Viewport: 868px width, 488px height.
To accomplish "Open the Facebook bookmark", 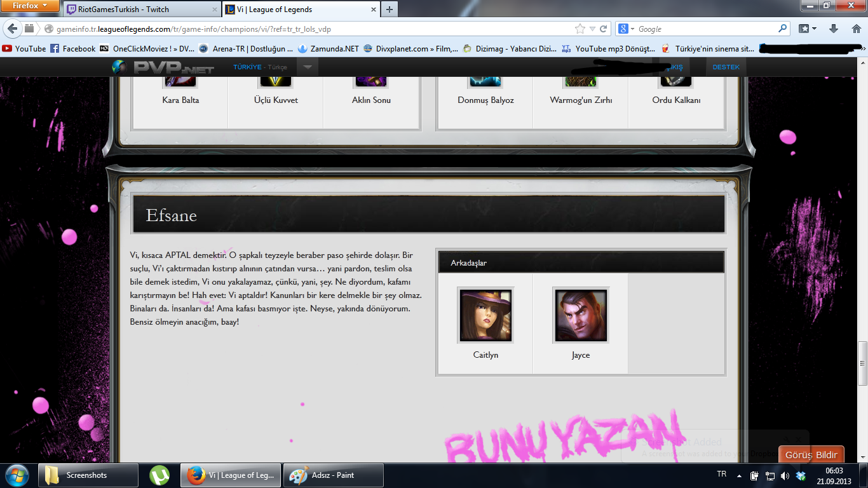I will pos(72,48).
